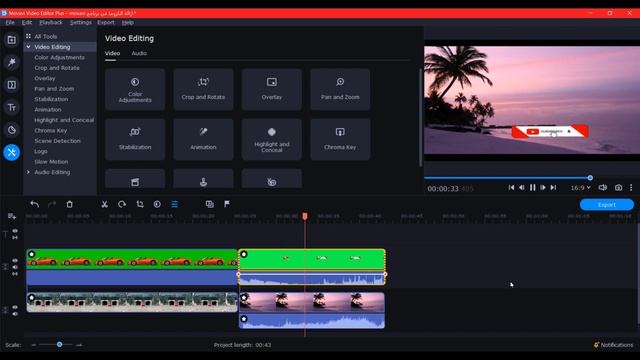Screen dimensions: 640x360
Task: Click the volume speaker icon under preview
Action: pos(602,187)
